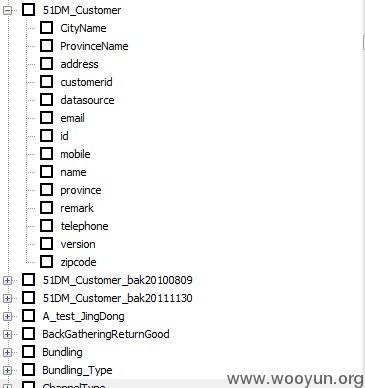Enable the email column checkbox
Viewport: 365px width, 388px height.
[46, 118]
